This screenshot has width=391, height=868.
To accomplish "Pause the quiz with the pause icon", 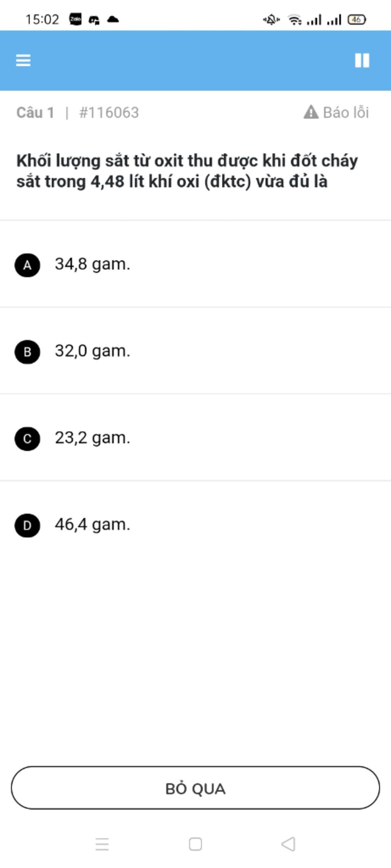I will [x=362, y=60].
